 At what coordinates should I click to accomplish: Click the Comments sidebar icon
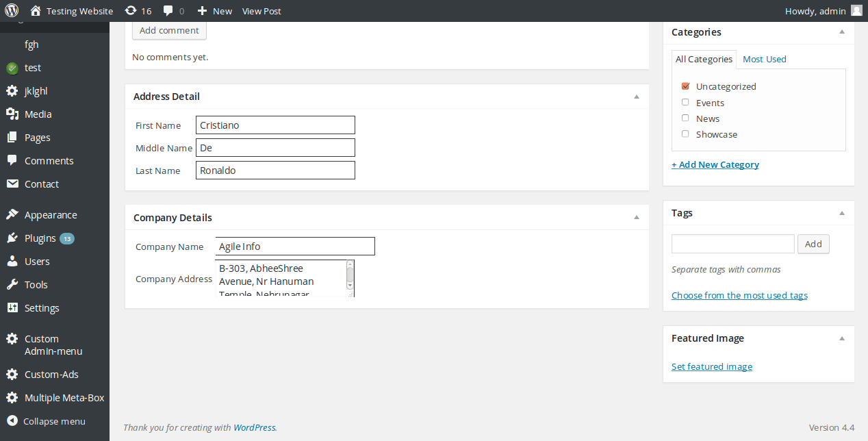[12, 161]
